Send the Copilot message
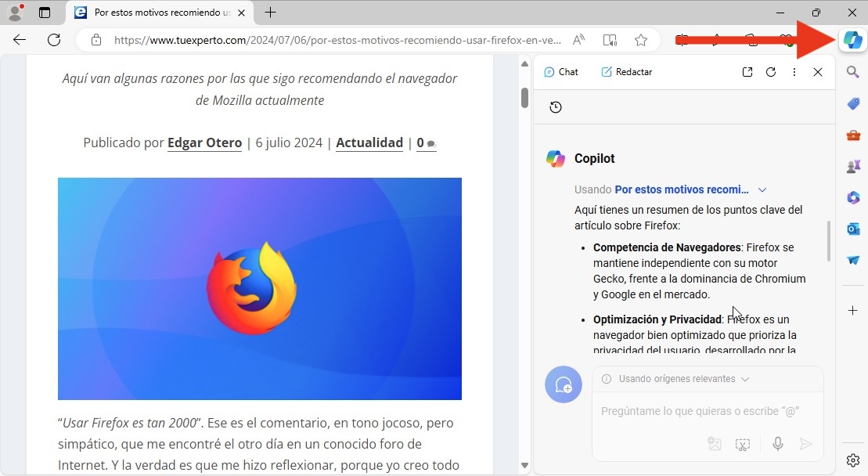The height and width of the screenshot is (476, 868). (x=806, y=444)
